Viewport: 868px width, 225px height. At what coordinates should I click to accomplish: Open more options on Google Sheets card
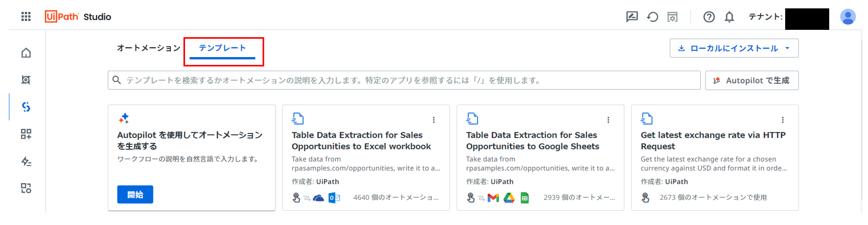pos(608,120)
